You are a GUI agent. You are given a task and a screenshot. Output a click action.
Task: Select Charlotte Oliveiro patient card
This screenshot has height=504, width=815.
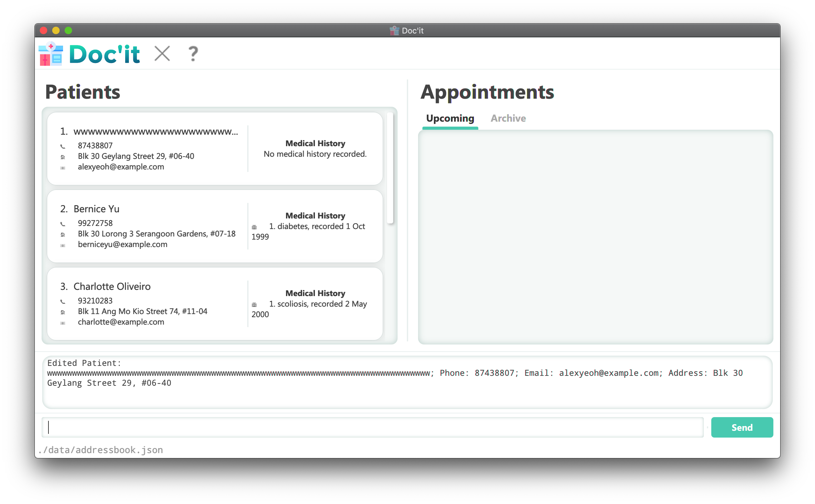coord(215,304)
